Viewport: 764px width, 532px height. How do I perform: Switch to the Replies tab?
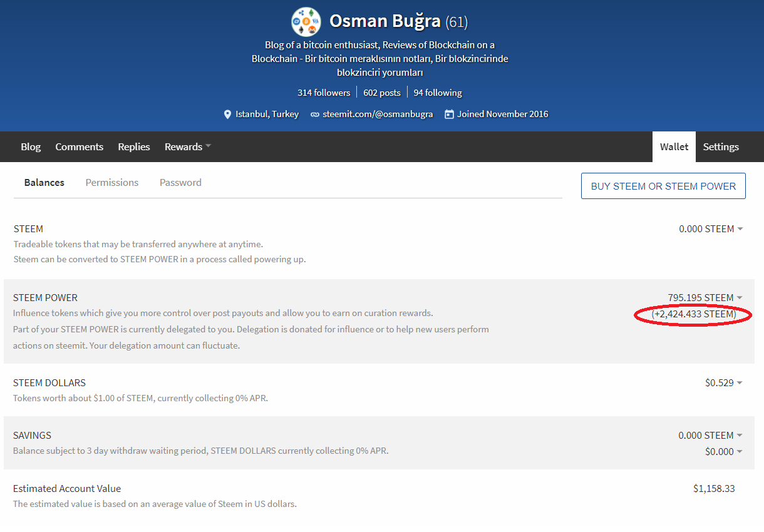[134, 146]
